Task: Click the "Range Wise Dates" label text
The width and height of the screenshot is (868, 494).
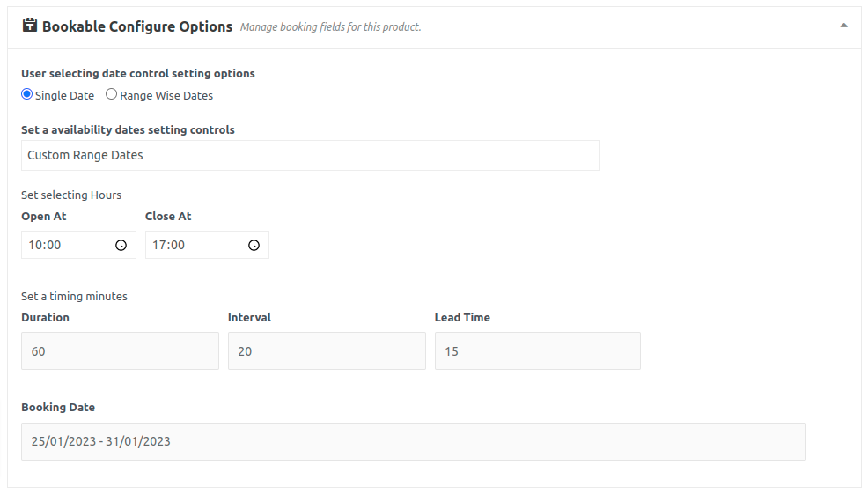Action: pos(166,96)
